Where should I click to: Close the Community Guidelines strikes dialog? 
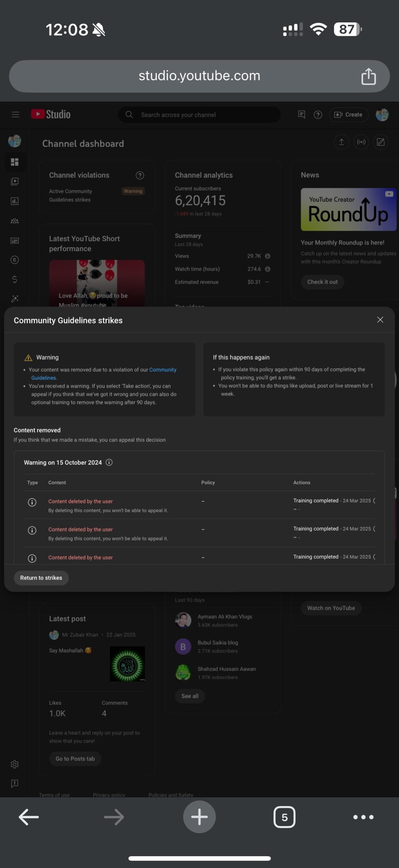(x=380, y=320)
